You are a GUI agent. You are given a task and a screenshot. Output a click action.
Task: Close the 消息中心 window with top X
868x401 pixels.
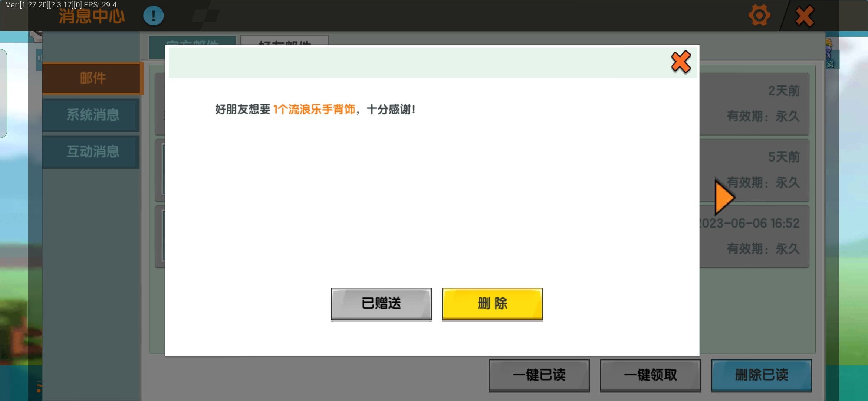[805, 16]
